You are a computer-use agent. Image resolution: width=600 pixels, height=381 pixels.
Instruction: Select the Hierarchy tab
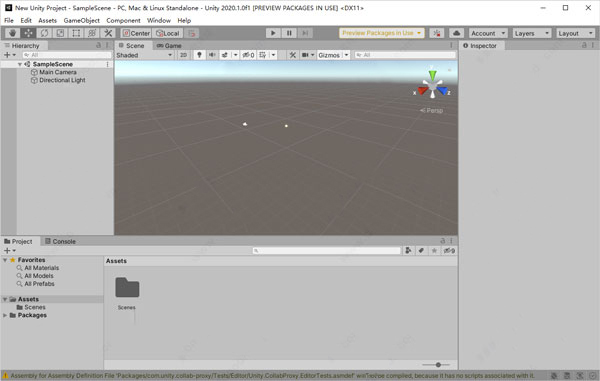24,46
